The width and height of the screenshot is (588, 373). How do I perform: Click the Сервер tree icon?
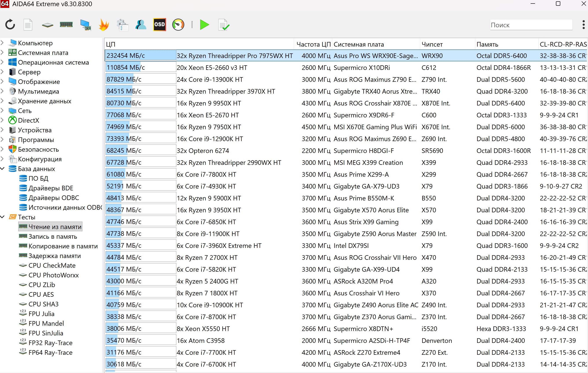tap(13, 72)
